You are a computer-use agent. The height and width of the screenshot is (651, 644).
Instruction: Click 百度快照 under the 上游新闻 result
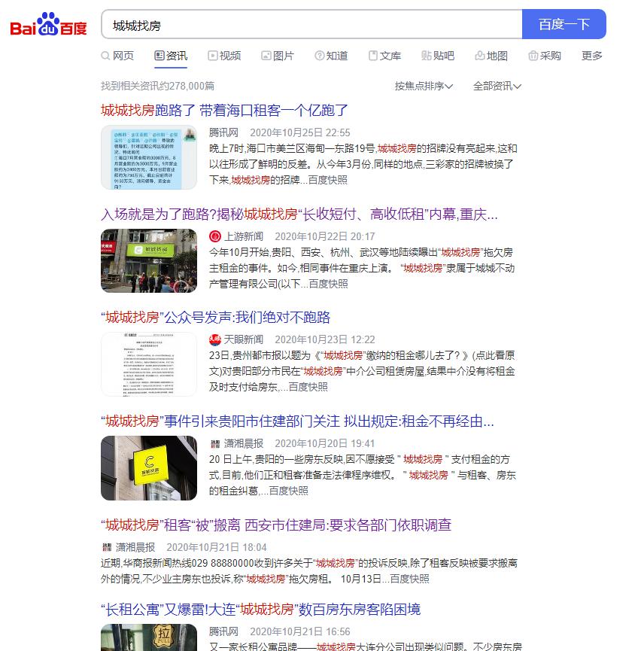coord(328,284)
